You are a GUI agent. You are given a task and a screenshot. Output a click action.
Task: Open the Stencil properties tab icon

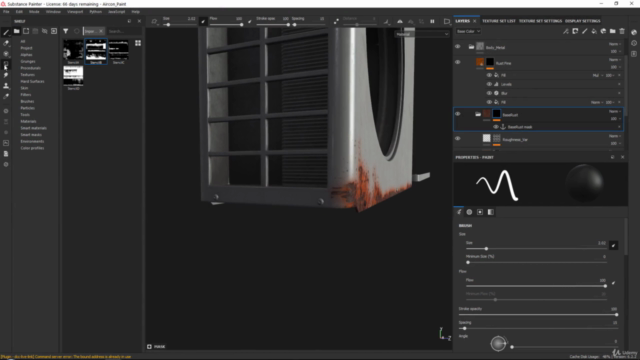pos(480,212)
